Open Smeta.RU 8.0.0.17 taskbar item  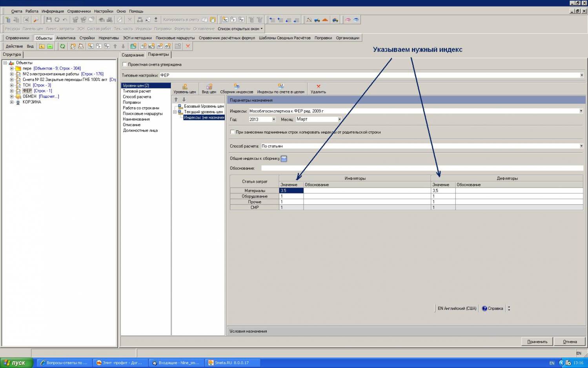[x=232, y=363]
